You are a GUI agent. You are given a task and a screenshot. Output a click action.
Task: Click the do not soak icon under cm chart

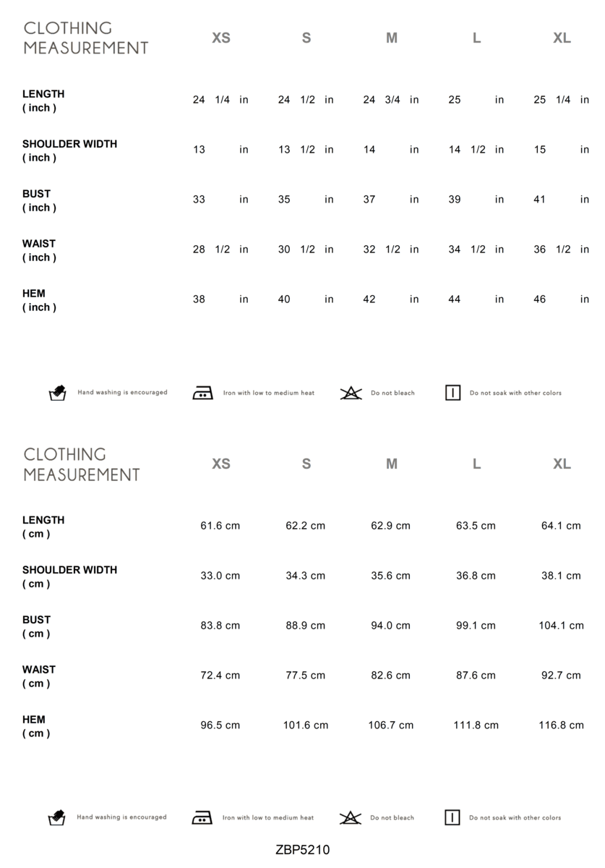[452, 817]
